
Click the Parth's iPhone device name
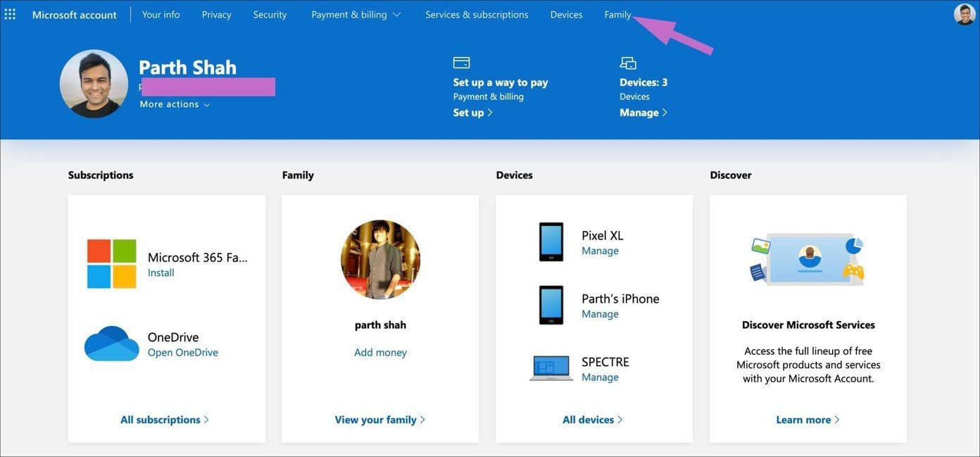(x=620, y=299)
